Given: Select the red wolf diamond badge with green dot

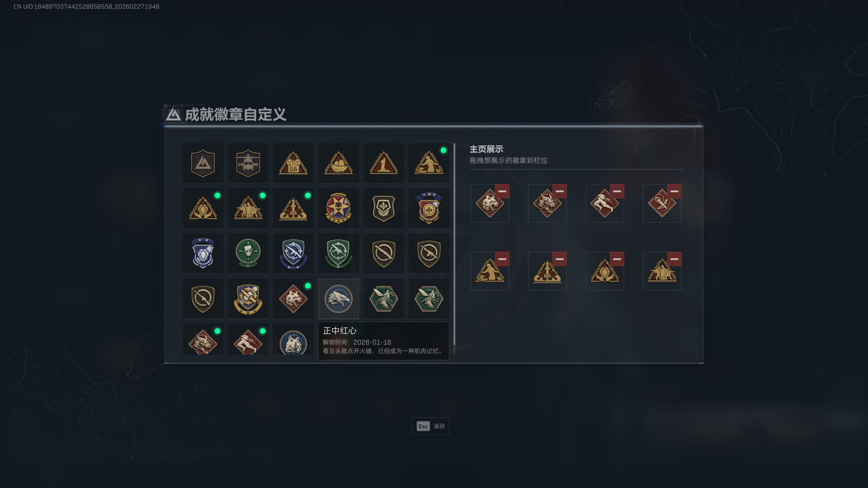Looking at the screenshot, I should point(293,299).
